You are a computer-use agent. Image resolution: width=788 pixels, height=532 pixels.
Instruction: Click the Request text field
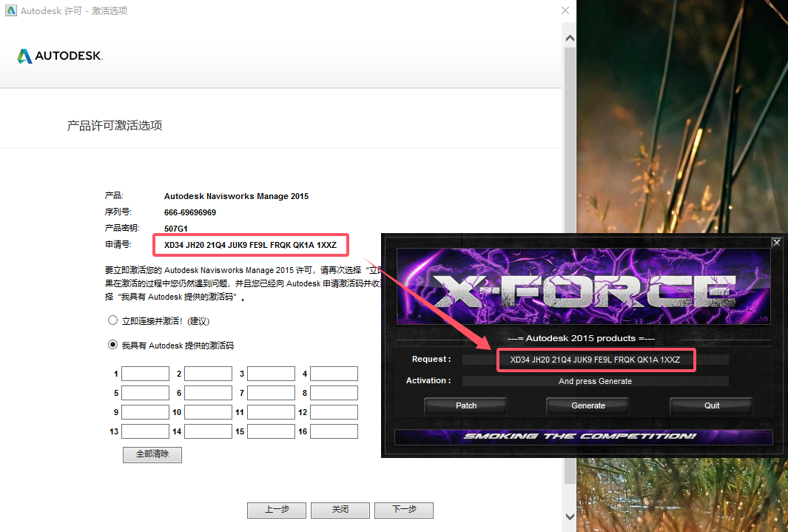595,360
